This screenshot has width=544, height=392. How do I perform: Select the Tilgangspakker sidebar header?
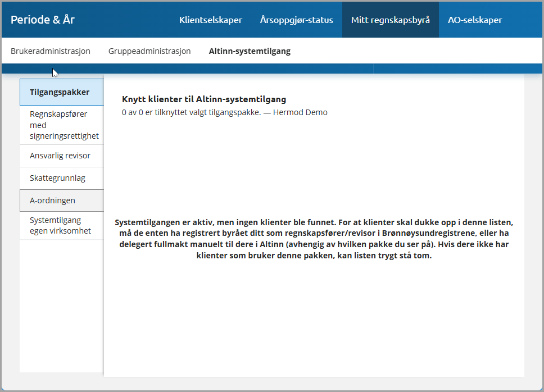pyautogui.click(x=62, y=92)
